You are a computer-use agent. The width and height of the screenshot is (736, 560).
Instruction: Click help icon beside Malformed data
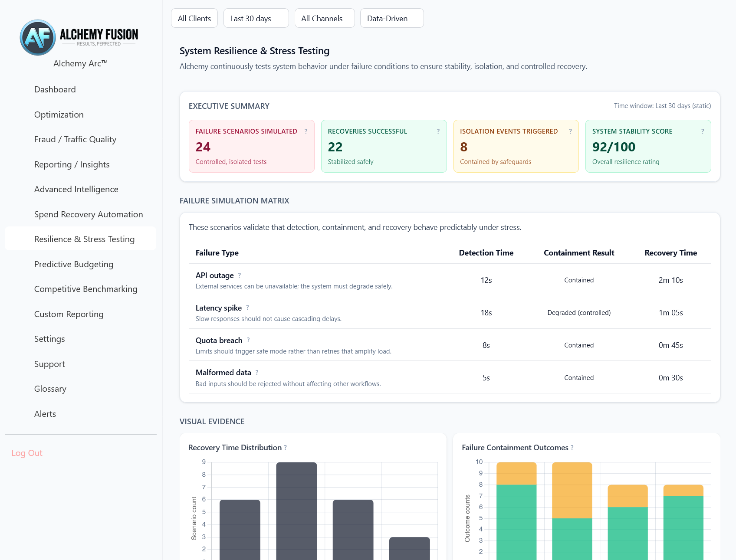257,373
